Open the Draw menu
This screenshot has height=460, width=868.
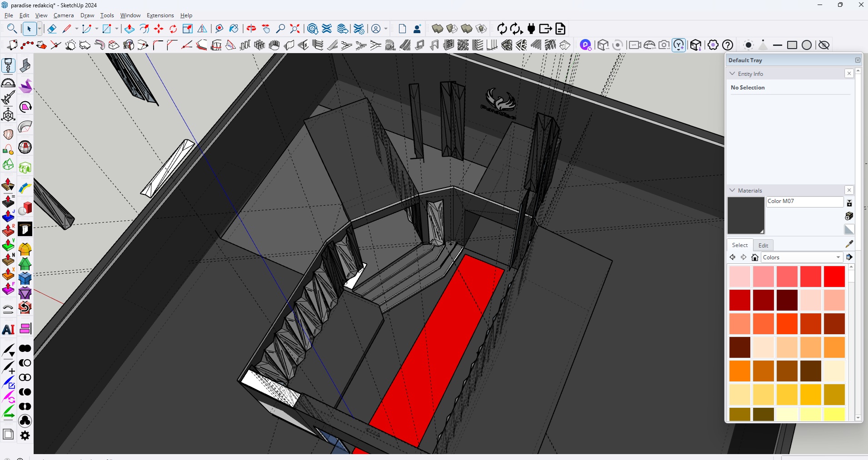[x=87, y=15]
